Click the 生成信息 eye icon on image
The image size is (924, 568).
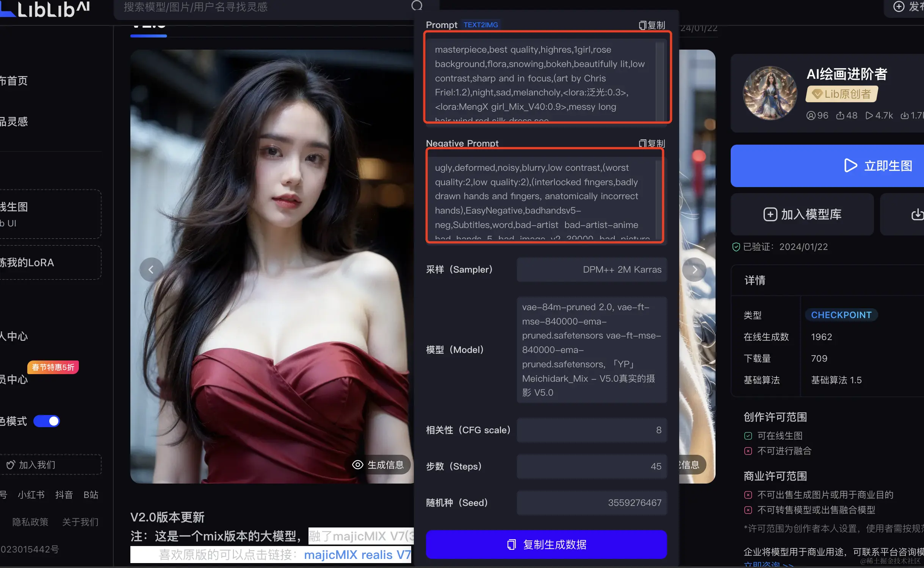(x=357, y=465)
